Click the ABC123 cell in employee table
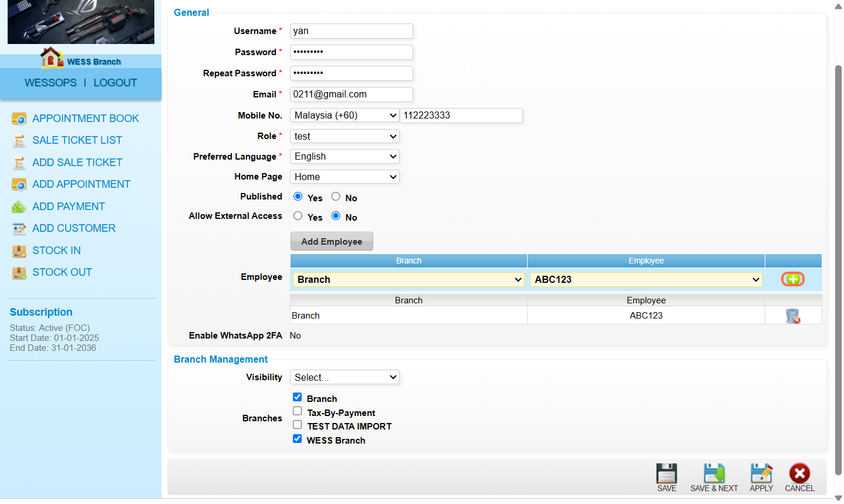 tap(646, 316)
